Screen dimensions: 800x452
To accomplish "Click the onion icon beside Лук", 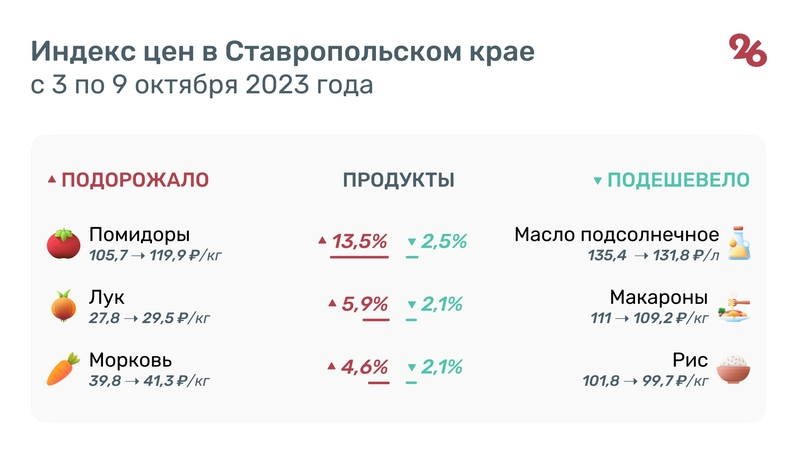I will click(64, 305).
